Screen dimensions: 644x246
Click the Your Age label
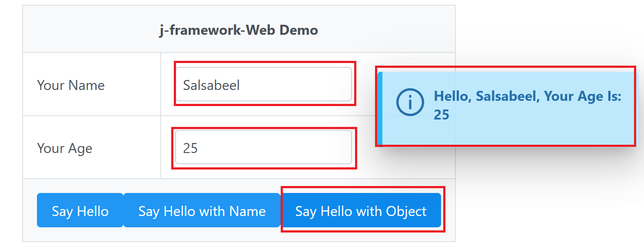point(65,148)
